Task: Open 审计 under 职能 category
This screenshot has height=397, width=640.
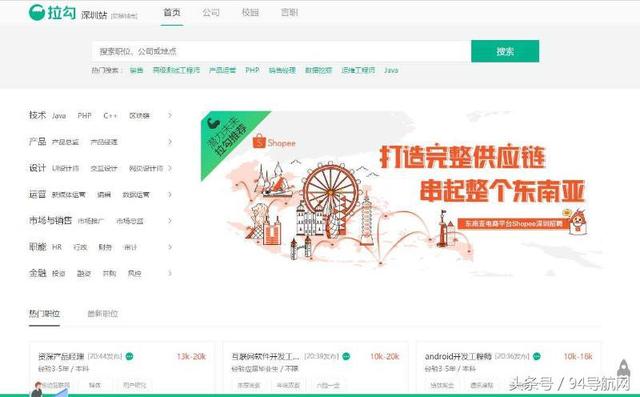Action: 130,247
